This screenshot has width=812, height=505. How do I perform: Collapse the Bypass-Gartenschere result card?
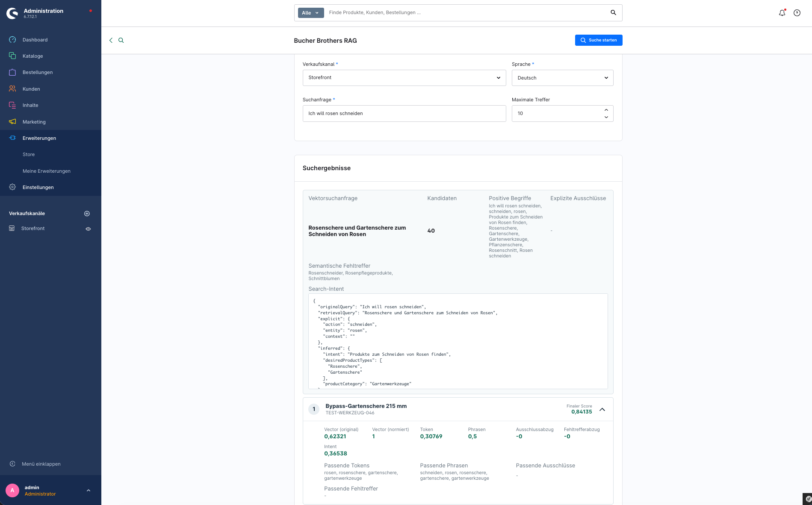602,410
